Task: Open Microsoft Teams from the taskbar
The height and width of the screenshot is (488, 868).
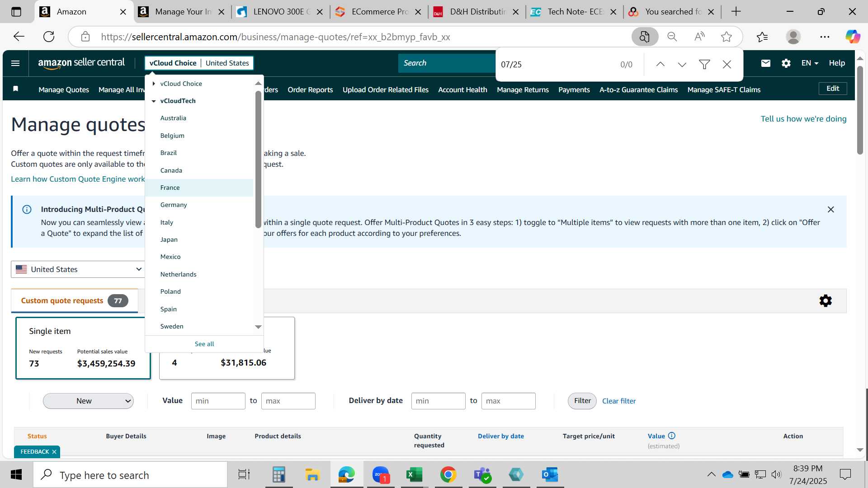Action: click(482, 474)
